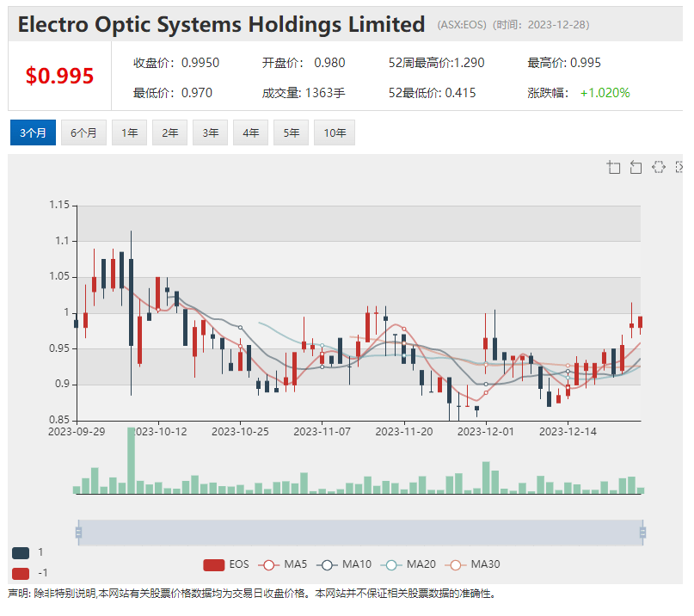This screenshot has width=694, height=616.
Task: Click the MA20 legend marker icon
Action: [x=390, y=564]
